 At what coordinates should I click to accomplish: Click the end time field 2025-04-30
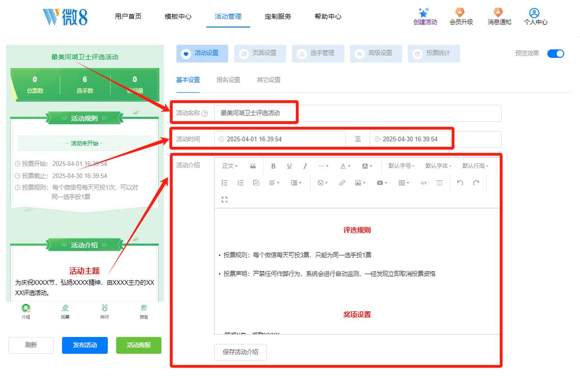click(435, 139)
